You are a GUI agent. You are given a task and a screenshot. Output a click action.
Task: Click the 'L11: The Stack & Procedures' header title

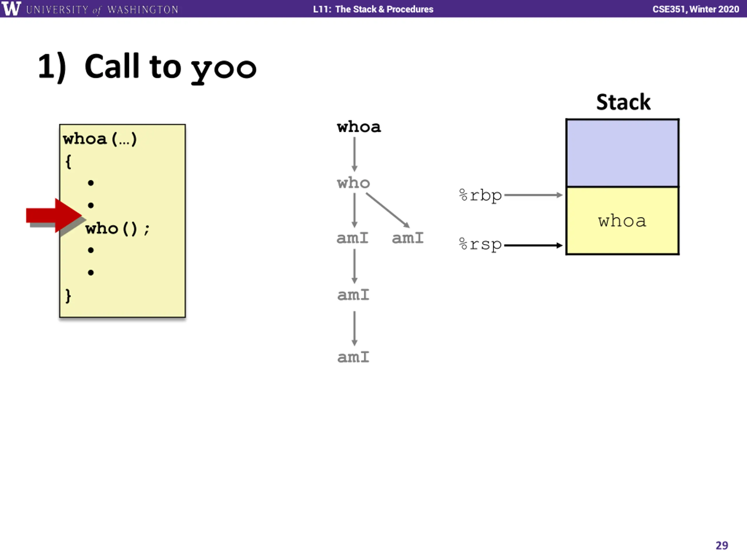point(373,9)
